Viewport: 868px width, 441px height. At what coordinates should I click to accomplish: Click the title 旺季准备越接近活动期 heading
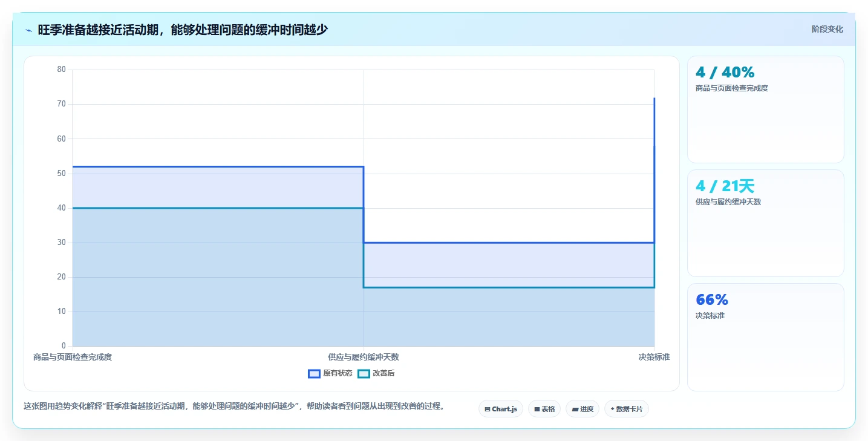point(183,30)
